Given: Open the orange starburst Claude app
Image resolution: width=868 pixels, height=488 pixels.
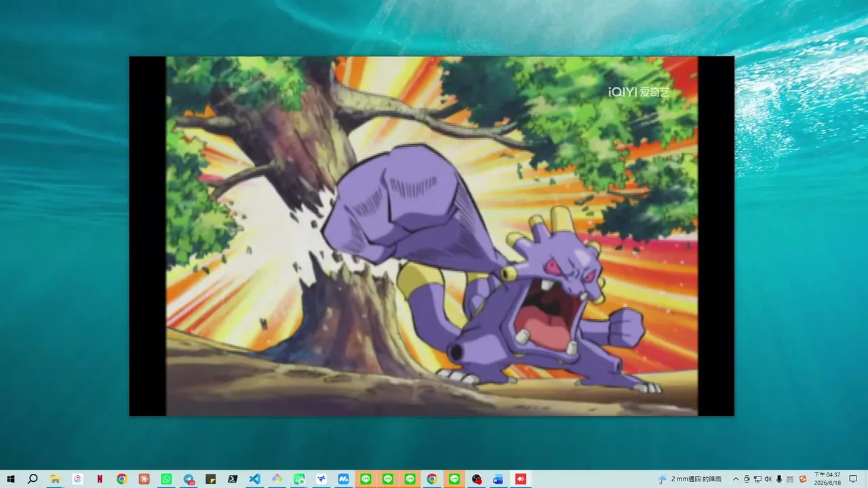Looking at the screenshot, I should tap(144, 479).
